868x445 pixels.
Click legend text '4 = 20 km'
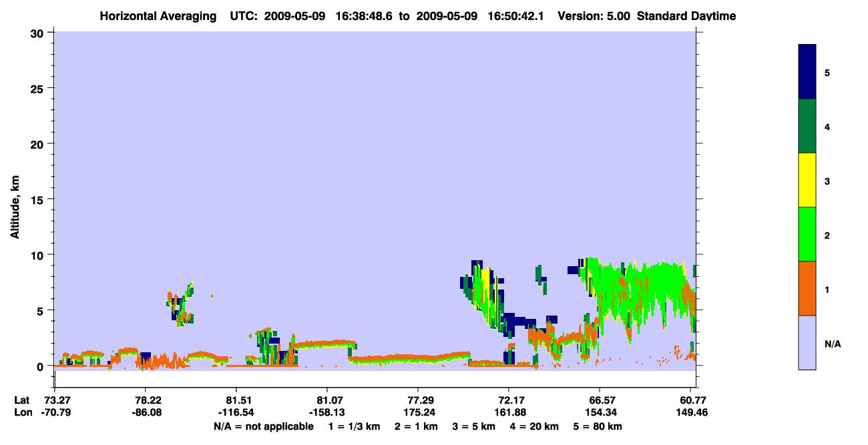pos(534,426)
